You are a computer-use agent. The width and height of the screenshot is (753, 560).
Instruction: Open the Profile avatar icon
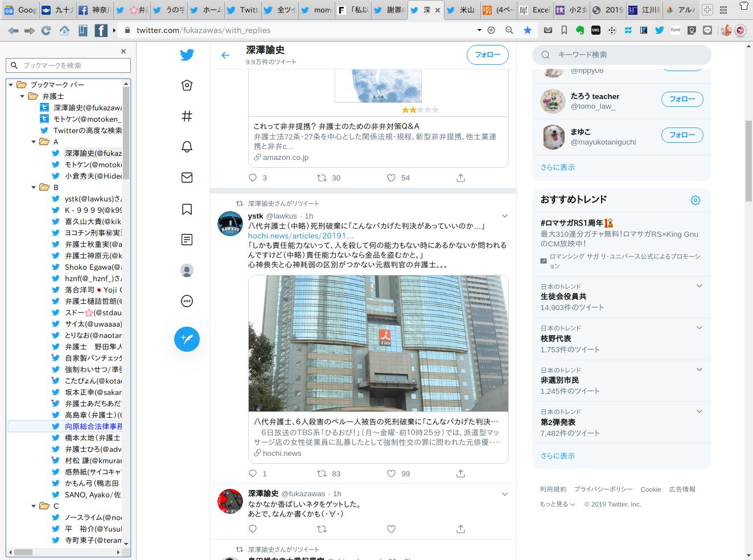(x=187, y=270)
